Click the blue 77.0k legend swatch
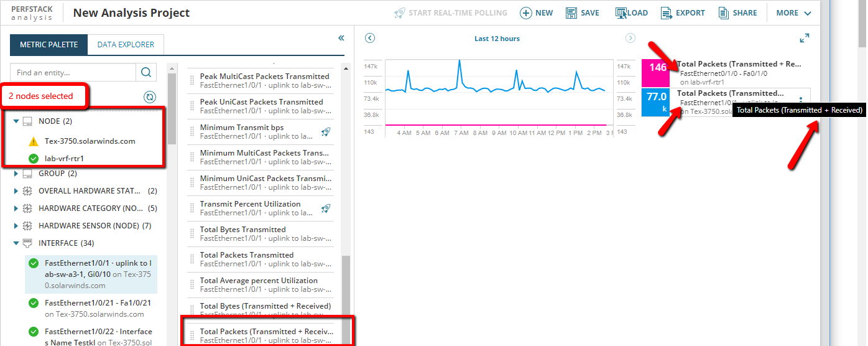 click(x=656, y=102)
